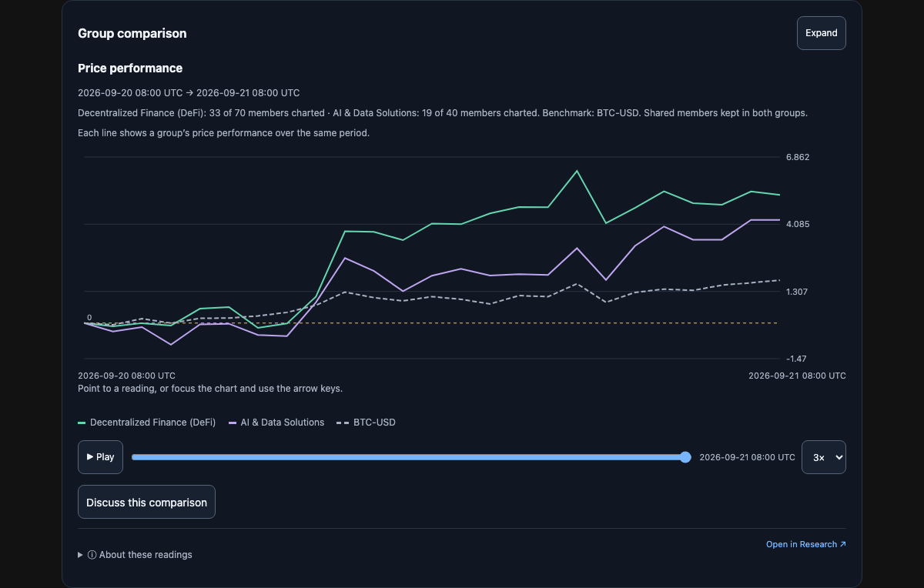Click the -1.47 axis label
Screen dimensions: 924x588
click(796, 359)
